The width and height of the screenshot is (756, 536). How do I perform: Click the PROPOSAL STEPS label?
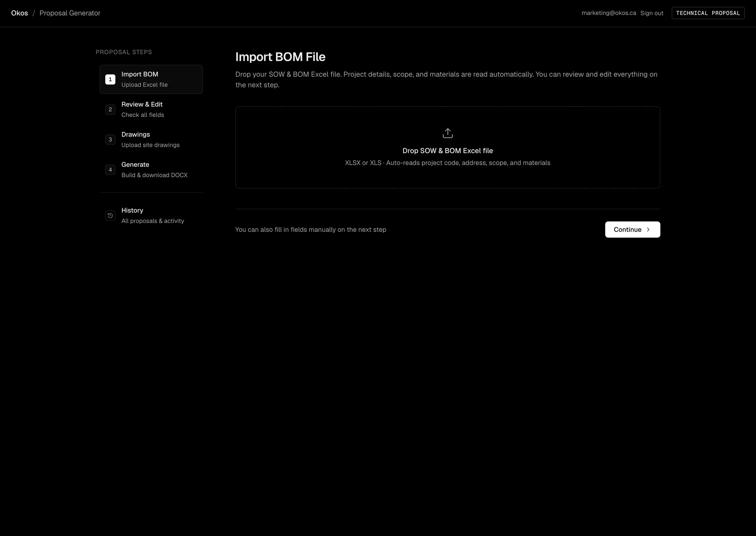(124, 52)
